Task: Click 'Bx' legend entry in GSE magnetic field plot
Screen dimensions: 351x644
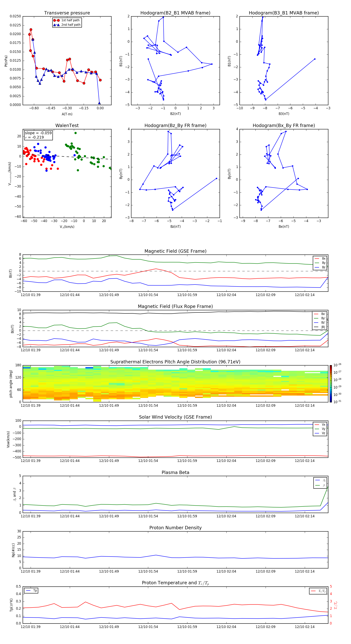Action: (320, 259)
